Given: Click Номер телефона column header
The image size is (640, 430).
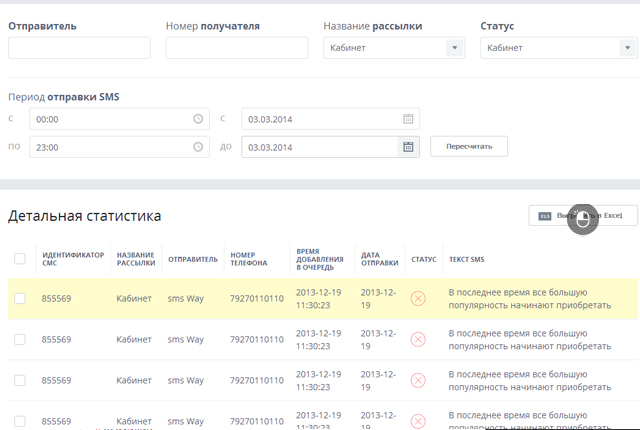Looking at the screenshot, I should tap(249, 259).
